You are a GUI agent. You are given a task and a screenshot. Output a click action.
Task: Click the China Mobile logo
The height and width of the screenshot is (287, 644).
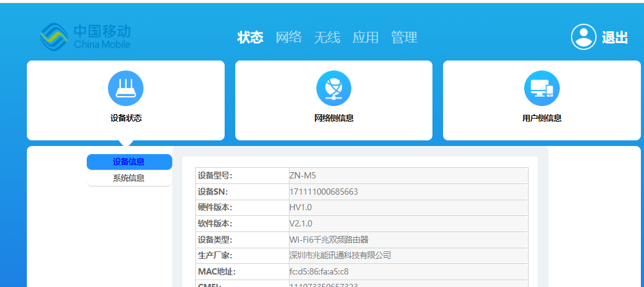point(85,37)
